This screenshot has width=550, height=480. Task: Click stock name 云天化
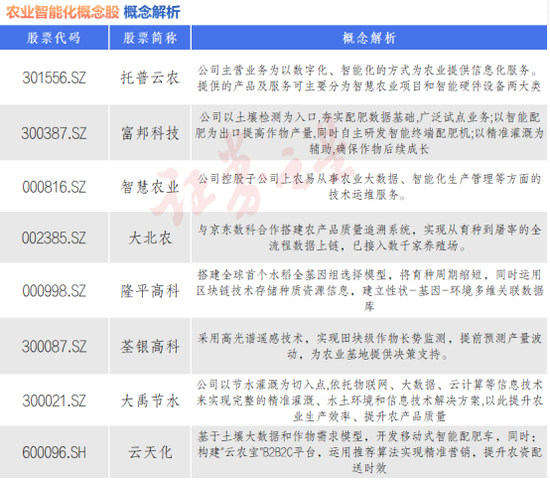coord(150,452)
